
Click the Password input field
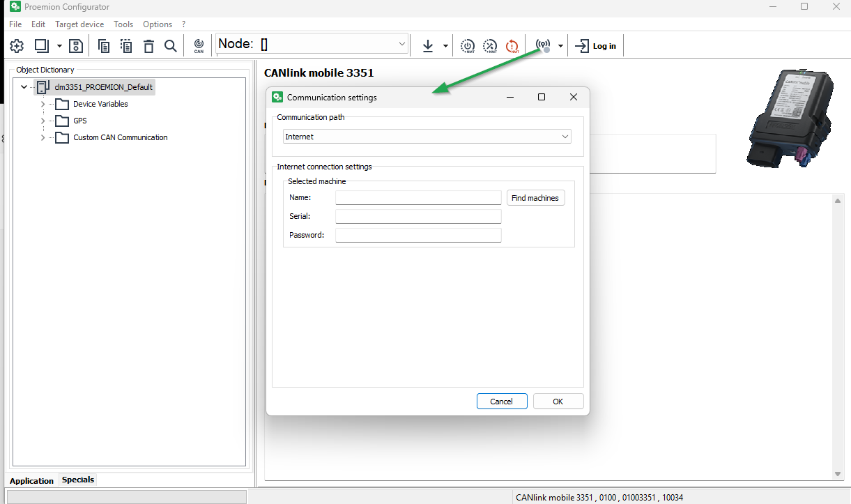click(x=418, y=235)
